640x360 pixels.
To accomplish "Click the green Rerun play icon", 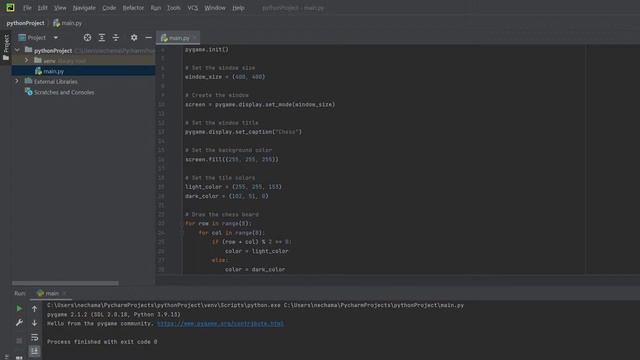I will (x=19, y=309).
